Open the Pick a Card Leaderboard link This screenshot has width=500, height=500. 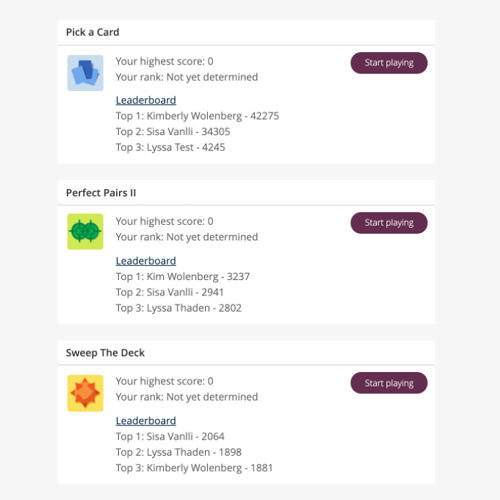[146, 100]
